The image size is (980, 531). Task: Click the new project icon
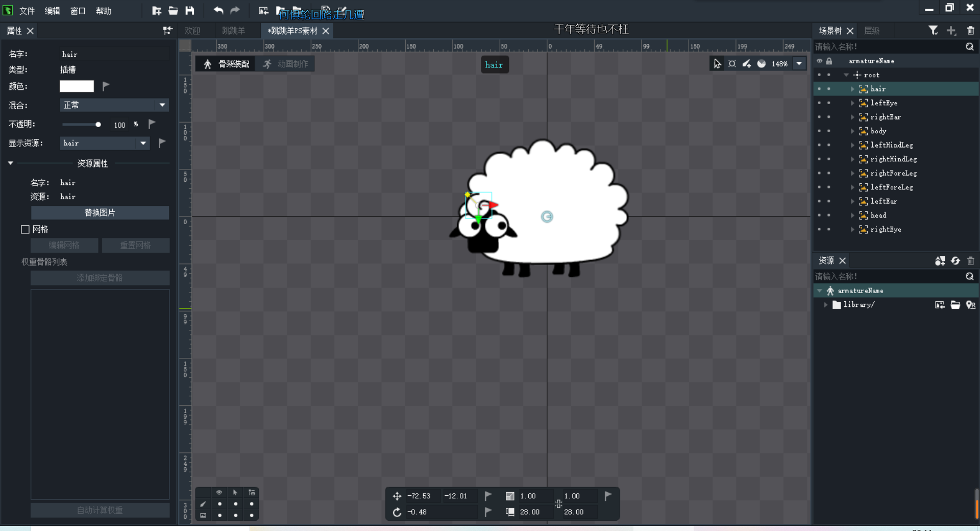pos(157,10)
